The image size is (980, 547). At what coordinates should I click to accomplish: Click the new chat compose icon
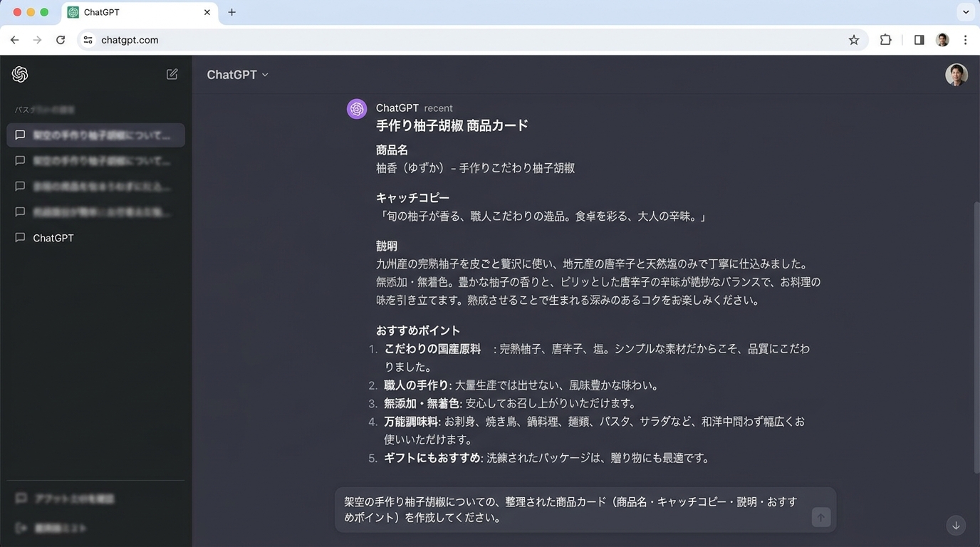pos(172,74)
